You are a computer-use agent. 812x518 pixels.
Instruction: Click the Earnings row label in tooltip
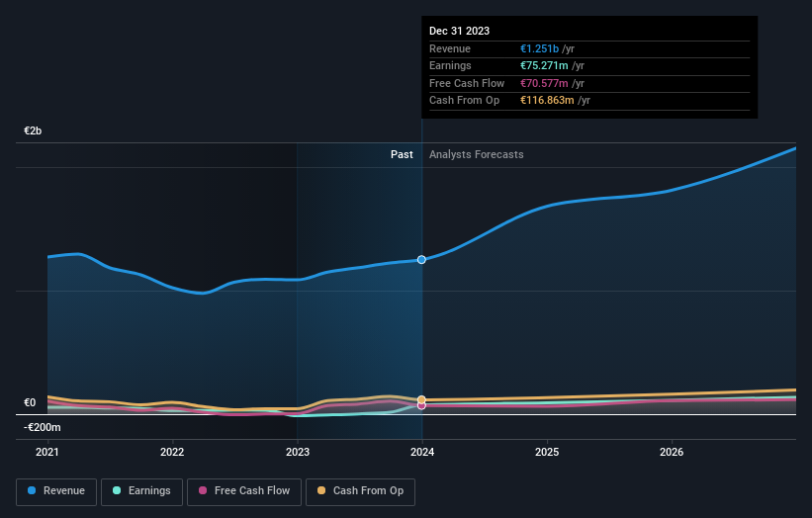(450, 65)
